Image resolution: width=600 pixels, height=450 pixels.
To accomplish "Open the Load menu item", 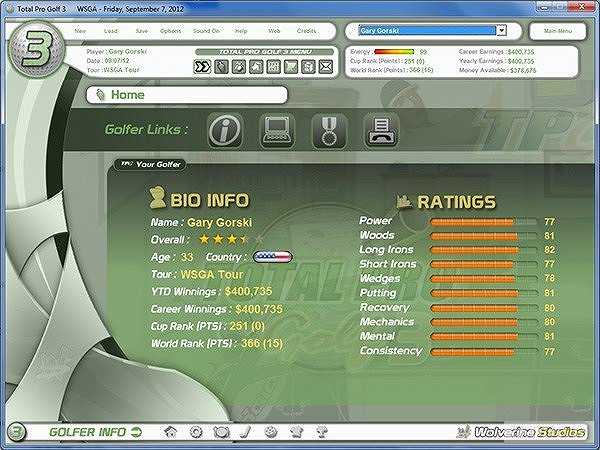I will pyautogui.click(x=111, y=31).
